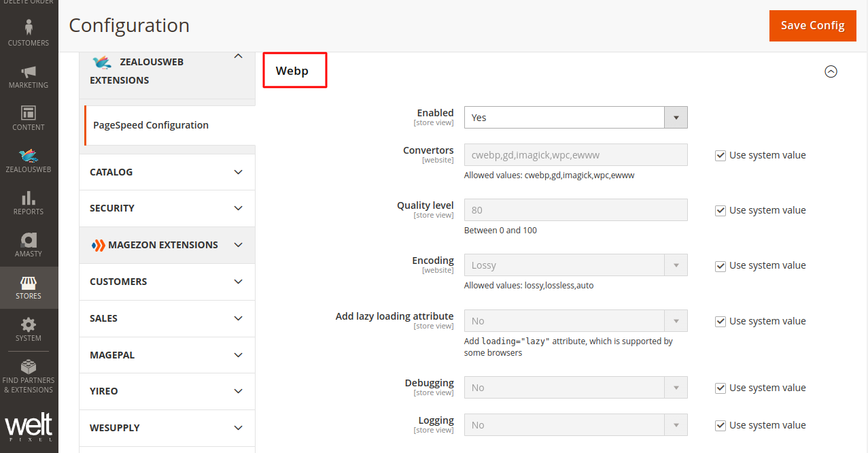Select PageSpeed Configuration tab
The height and width of the screenshot is (453, 868).
(151, 125)
